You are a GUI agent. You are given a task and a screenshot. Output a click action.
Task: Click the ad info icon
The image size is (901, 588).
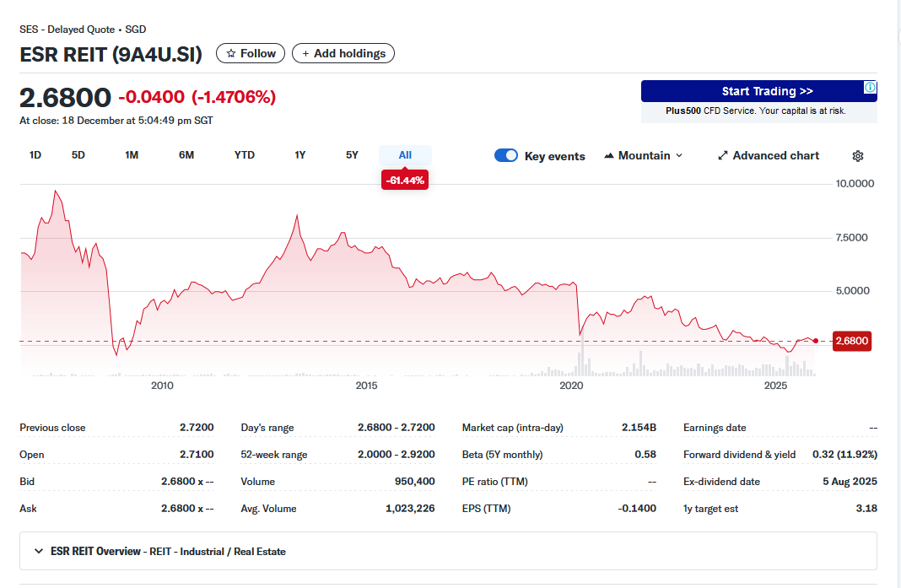click(x=870, y=88)
